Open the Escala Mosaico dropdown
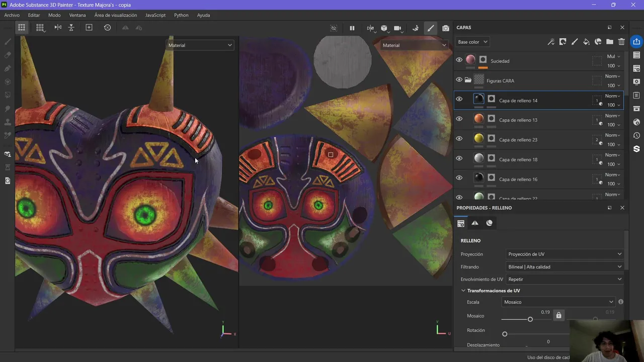644x362 pixels. (559, 302)
